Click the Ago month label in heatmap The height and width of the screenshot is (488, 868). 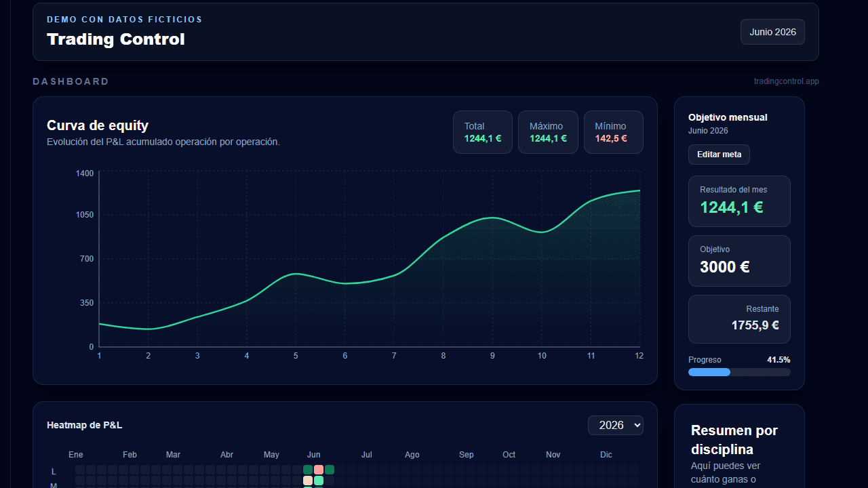(412, 455)
